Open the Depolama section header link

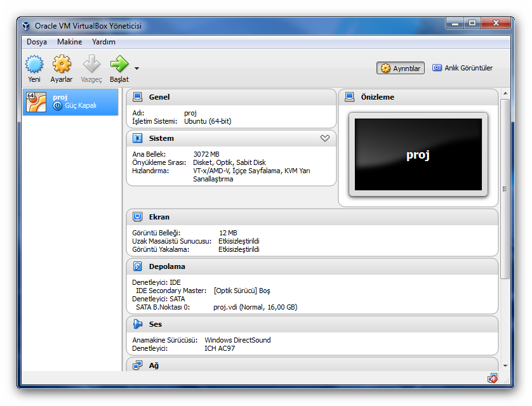167,266
